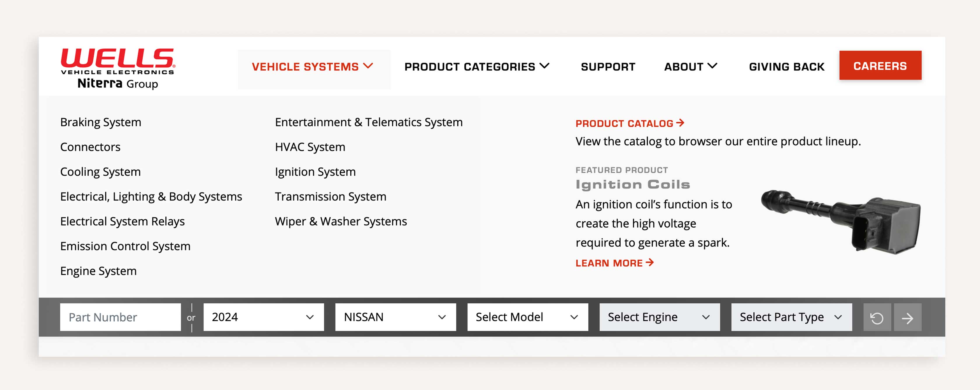Select Transmission System
The image size is (980, 390).
click(330, 197)
